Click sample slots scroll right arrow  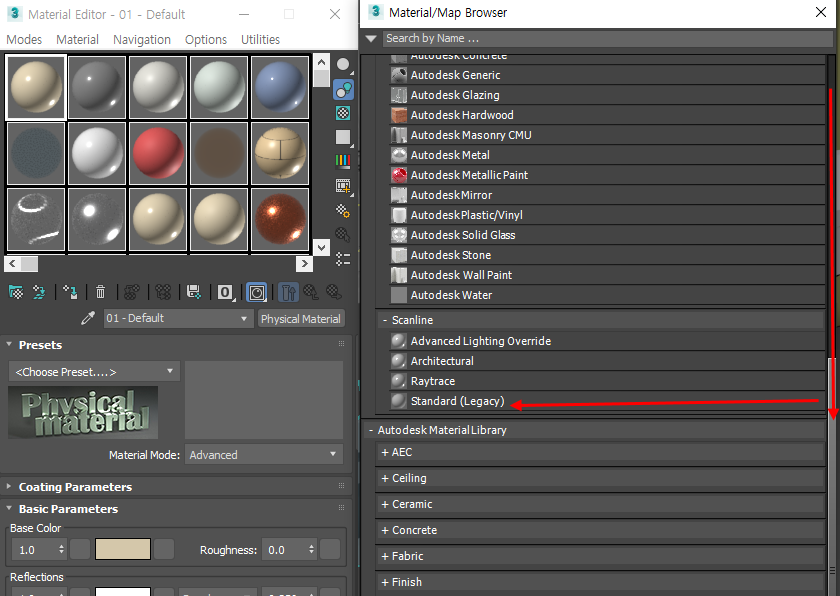pos(304,263)
